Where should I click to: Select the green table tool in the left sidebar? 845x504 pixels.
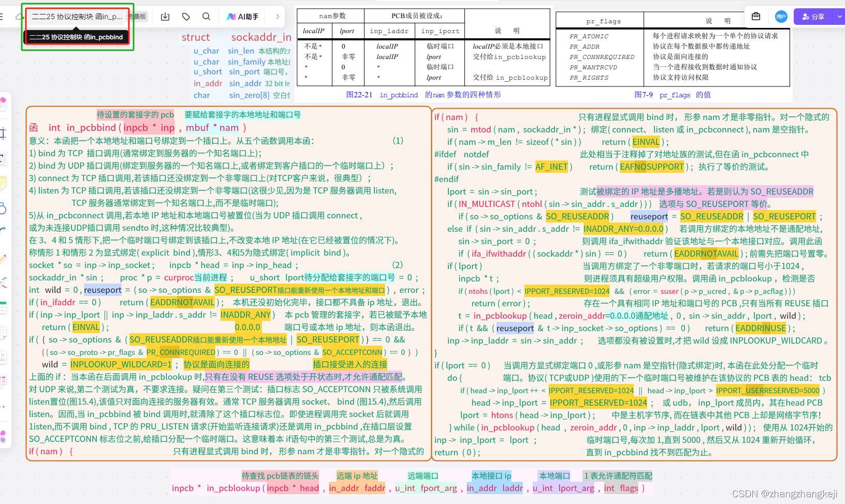(3, 308)
